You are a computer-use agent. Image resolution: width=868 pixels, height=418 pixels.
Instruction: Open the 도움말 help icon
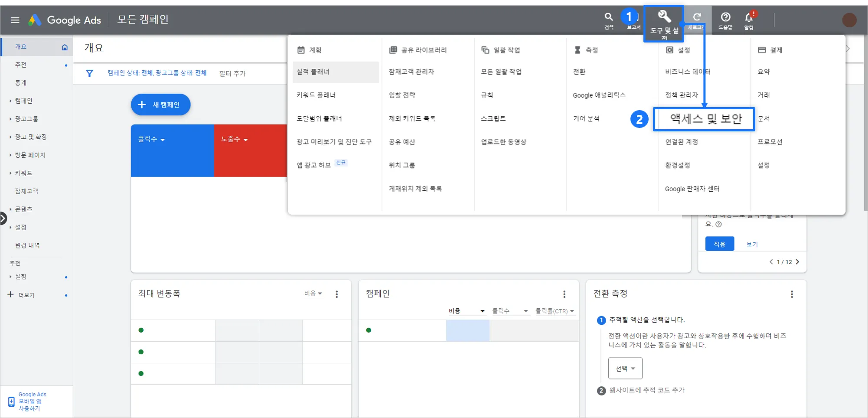click(725, 17)
